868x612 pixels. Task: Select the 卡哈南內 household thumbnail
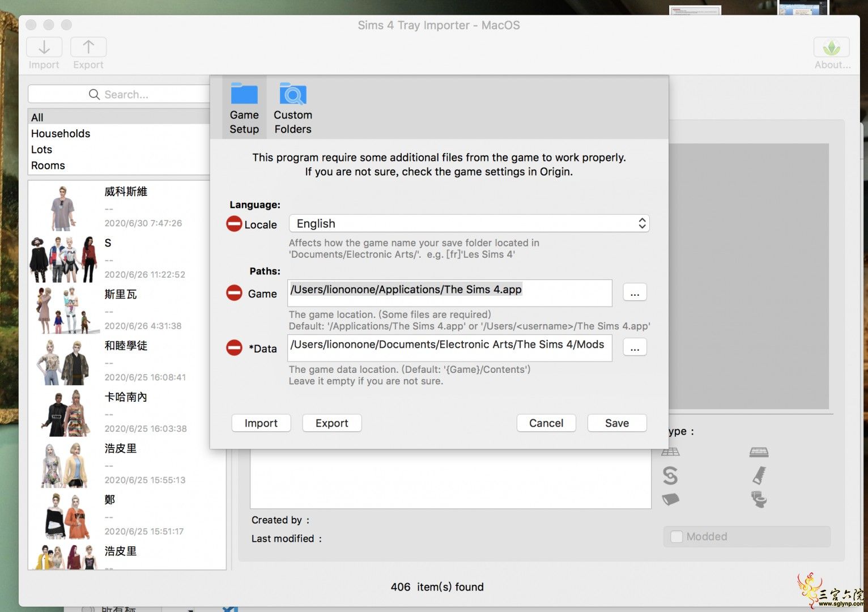click(x=65, y=413)
